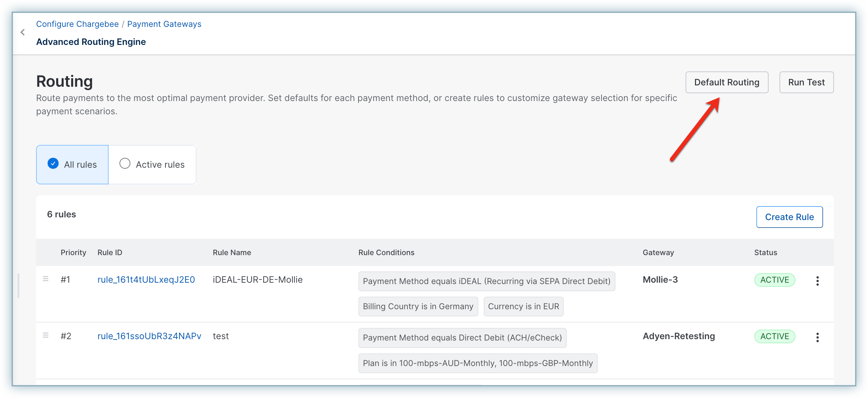Grab drag handle of rule #1

tap(46, 279)
